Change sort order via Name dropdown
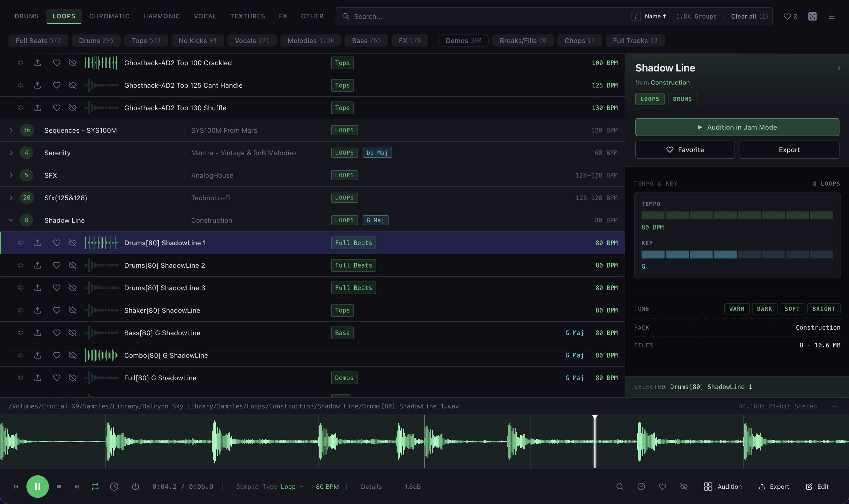The height and width of the screenshot is (504, 849). [656, 16]
